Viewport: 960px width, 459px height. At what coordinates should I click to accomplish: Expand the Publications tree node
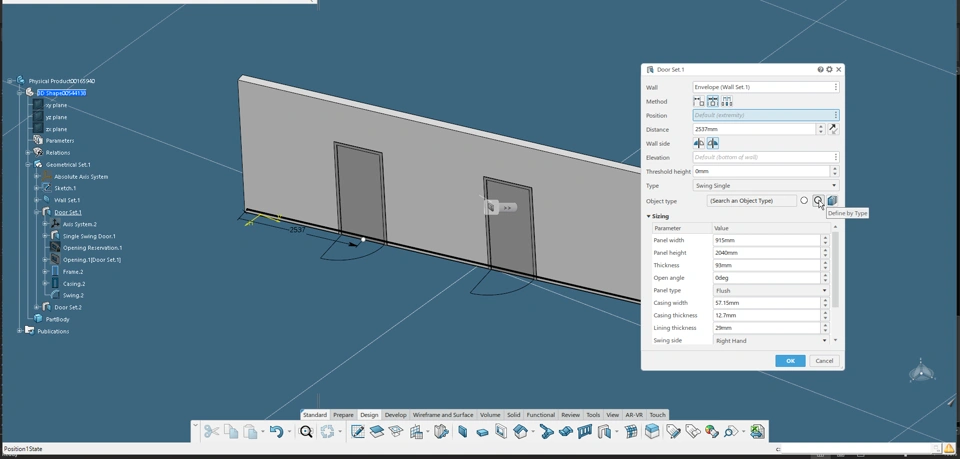(x=20, y=331)
